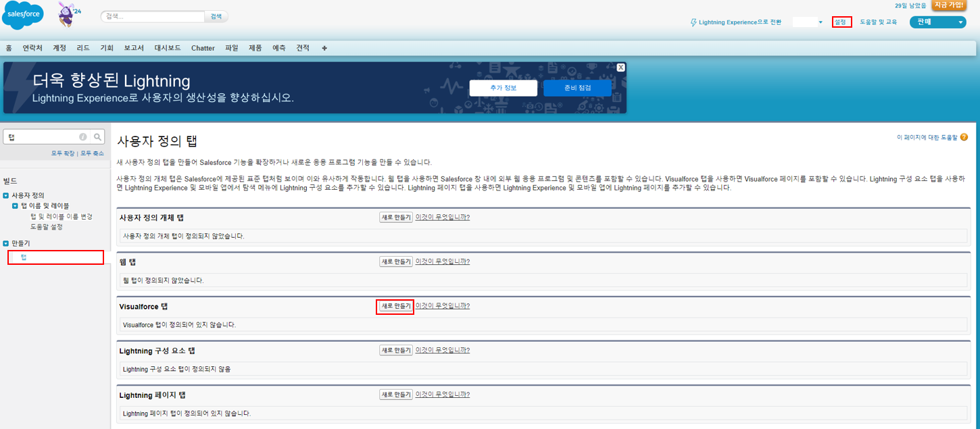This screenshot has width=980, height=429.
Task: Collapse the 탭 이름 및 레이블 node
Action: pos(15,205)
